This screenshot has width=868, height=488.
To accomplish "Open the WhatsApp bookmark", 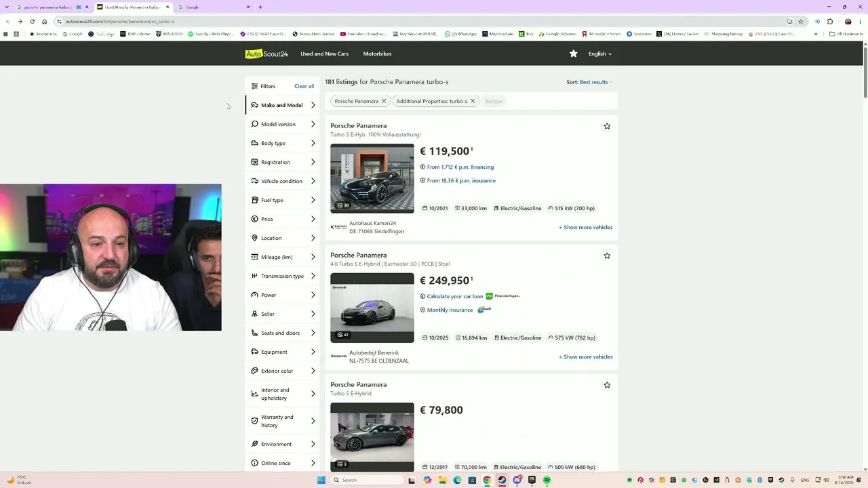I will [x=461, y=34].
